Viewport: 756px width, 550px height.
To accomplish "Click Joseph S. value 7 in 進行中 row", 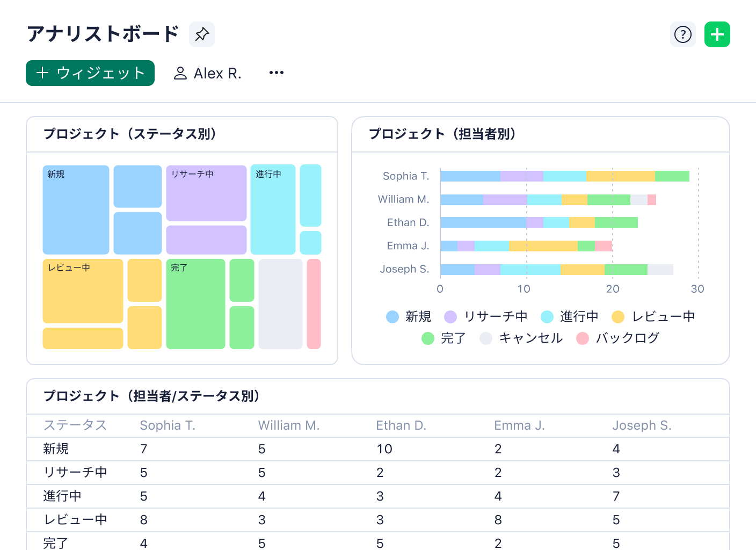I will click(x=616, y=496).
